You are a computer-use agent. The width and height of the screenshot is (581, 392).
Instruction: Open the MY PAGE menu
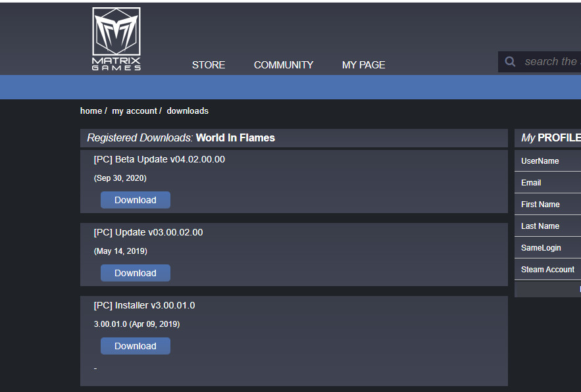363,65
